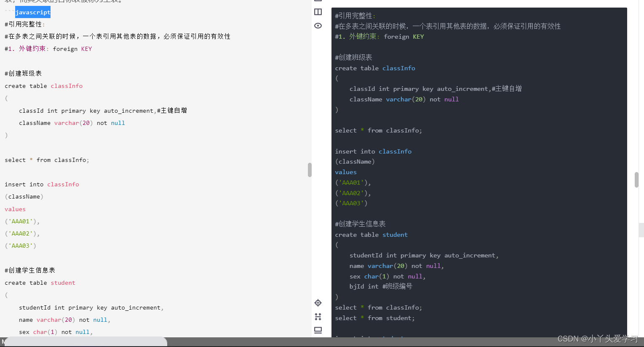644x347 pixels.
Task: Click the preview pane vertical scrollbar thumb
Action: [x=636, y=180]
